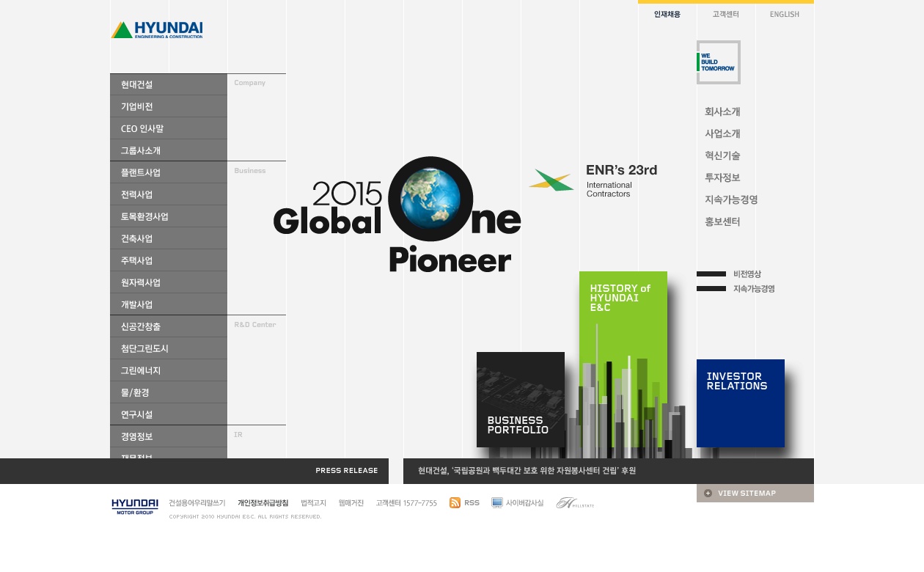The height and width of the screenshot is (572, 924).
Task: Open the We Build Tomorrow badge
Action: (719, 62)
